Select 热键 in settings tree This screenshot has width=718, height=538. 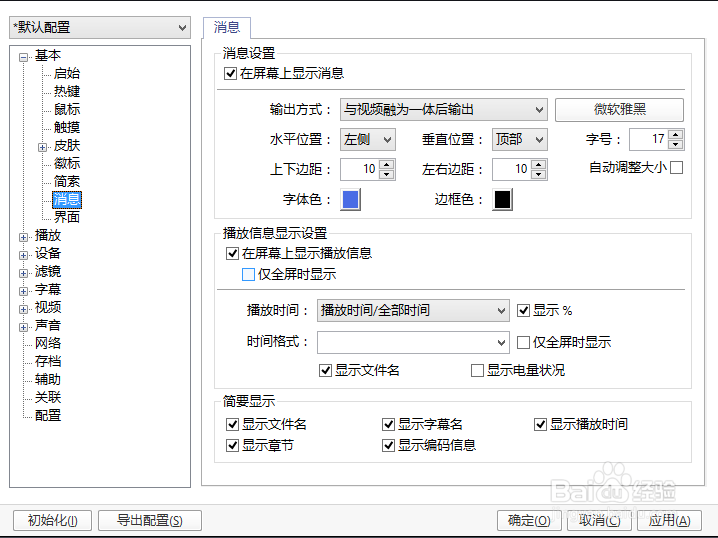(67, 91)
